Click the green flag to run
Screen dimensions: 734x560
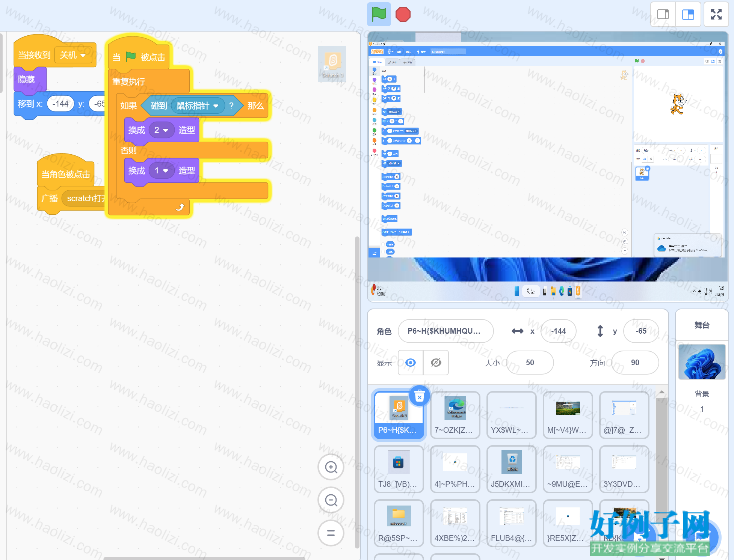pos(379,14)
